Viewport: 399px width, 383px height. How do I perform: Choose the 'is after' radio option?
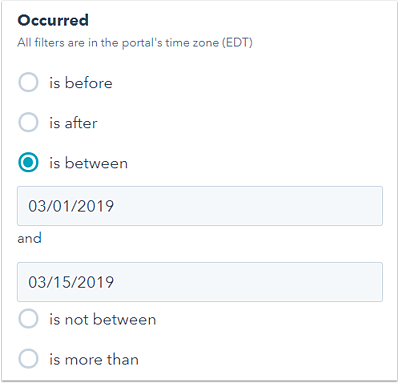coord(28,122)
